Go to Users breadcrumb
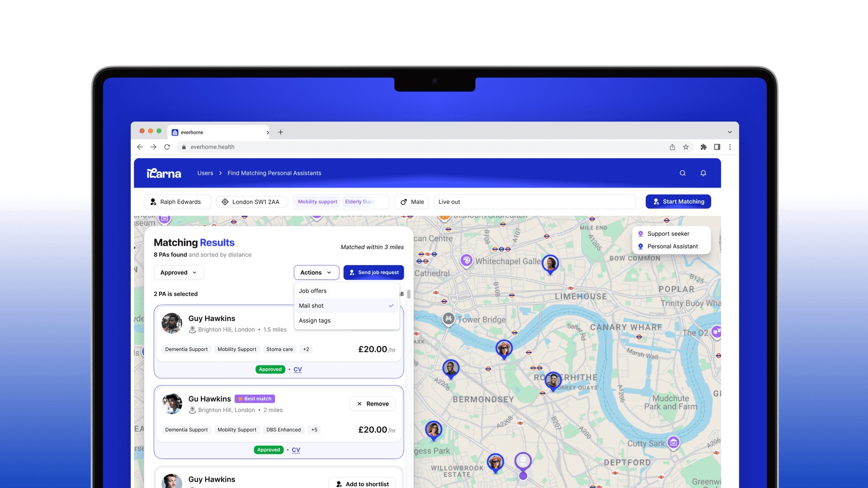Viewport: 868px width, 488px height. pos(205,173)
